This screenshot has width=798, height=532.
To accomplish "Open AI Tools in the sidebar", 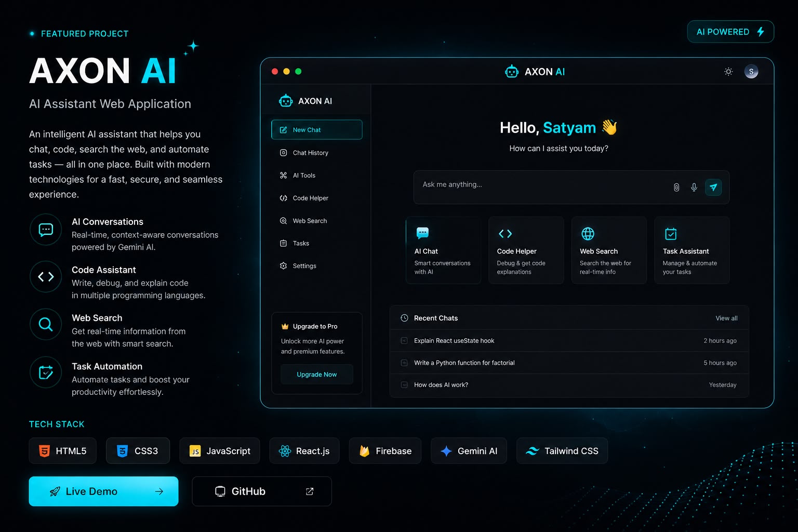I will coord(316,176).
